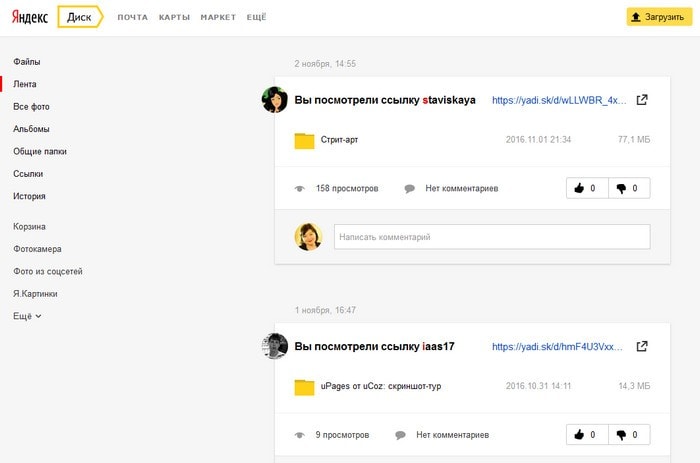Open the Диск service tab
The height and width of the screenshot is (463, 700).
(x=80, y=17)
